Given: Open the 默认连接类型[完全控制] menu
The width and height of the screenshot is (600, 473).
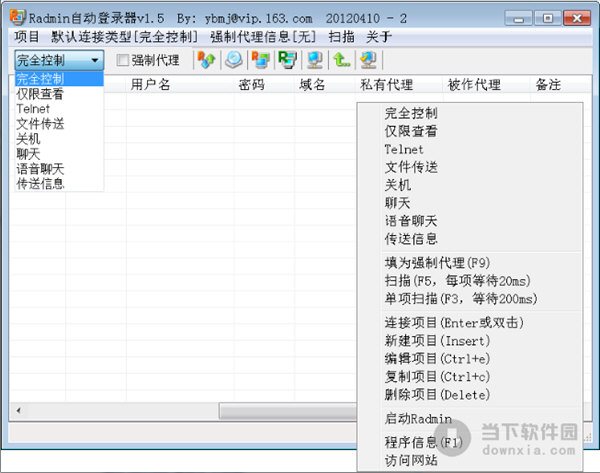Looking at the screenshot, I should point(125,37).
